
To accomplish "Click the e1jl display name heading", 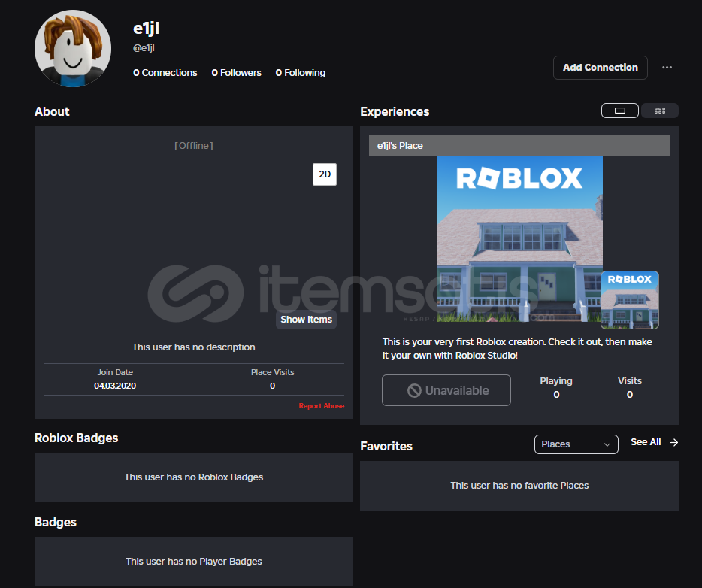I will coord(147,29).
